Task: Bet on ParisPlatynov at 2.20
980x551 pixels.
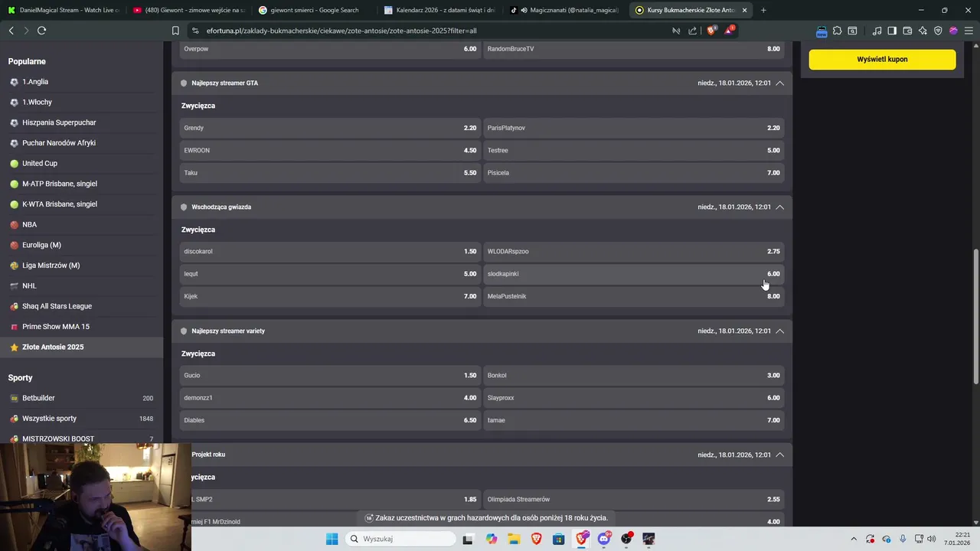Action: 634,128
